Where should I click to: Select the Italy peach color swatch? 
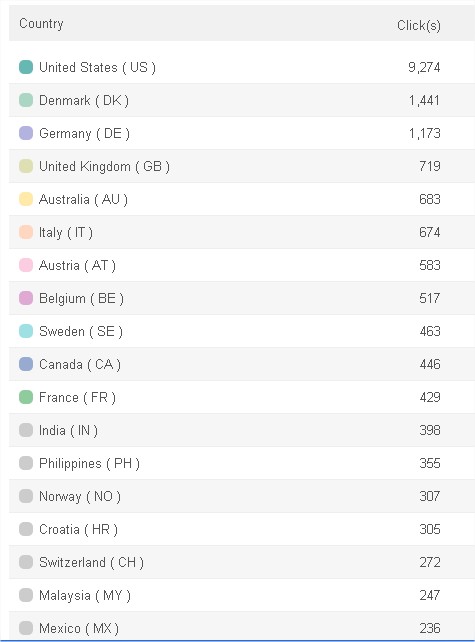click(x=26, y=232)
